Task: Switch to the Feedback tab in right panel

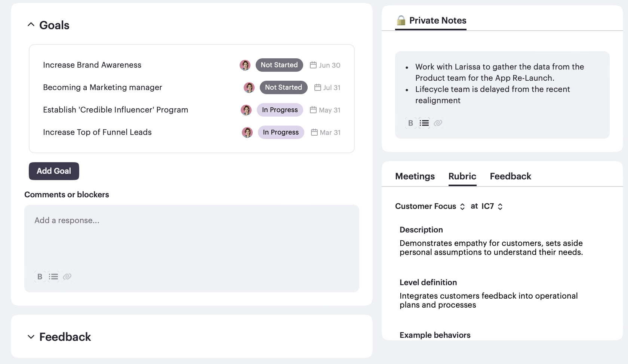Action: click(510, 176)
